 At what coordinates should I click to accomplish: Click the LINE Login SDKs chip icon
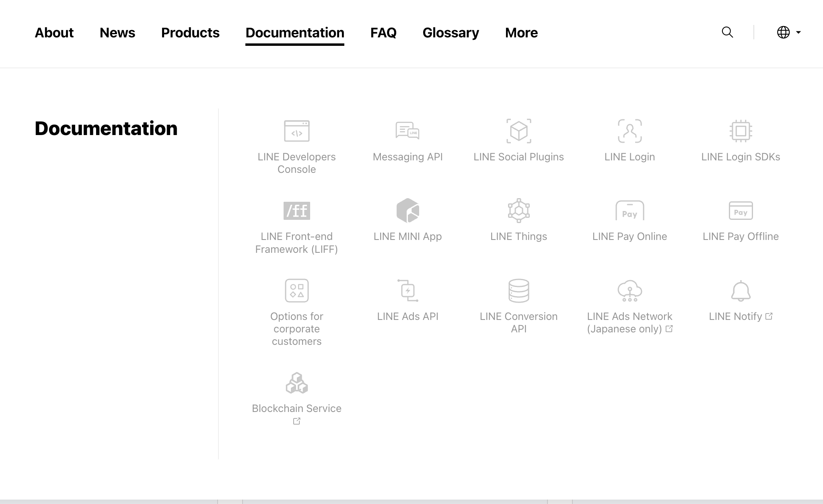pos(741,131)
